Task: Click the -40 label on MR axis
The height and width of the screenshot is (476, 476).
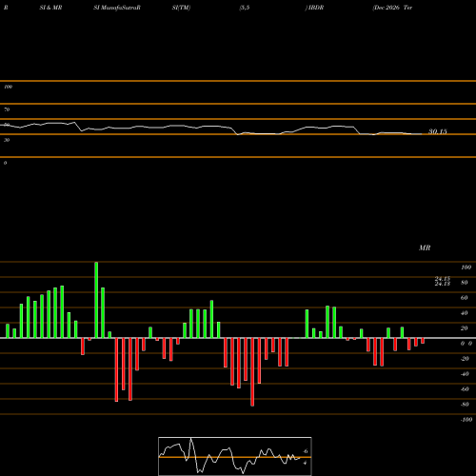Action: pos(465,374)
